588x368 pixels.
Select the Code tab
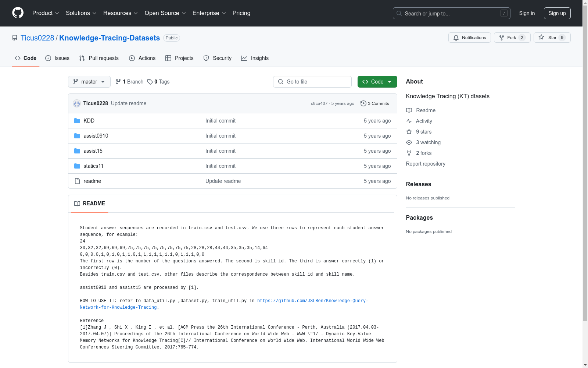(26, 58)
